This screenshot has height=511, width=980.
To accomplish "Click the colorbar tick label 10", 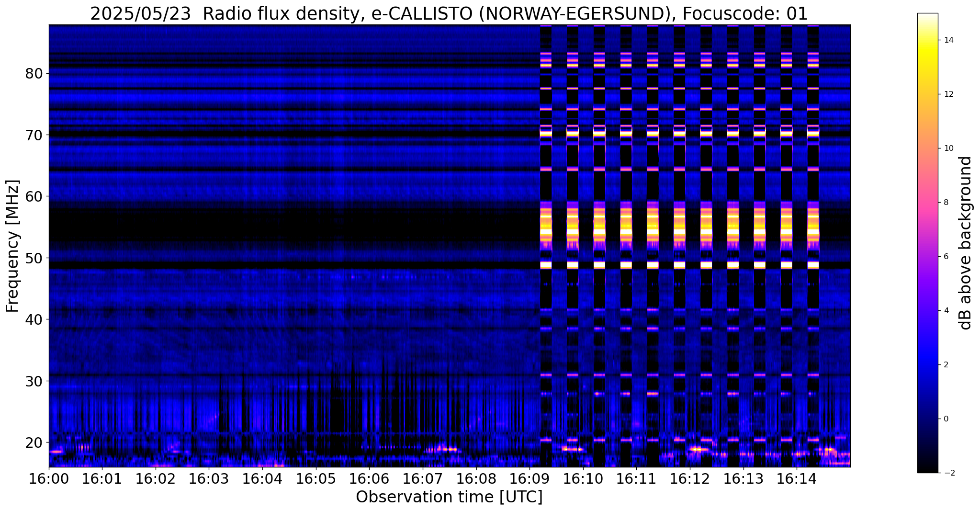I will click(x=948, y=148).
